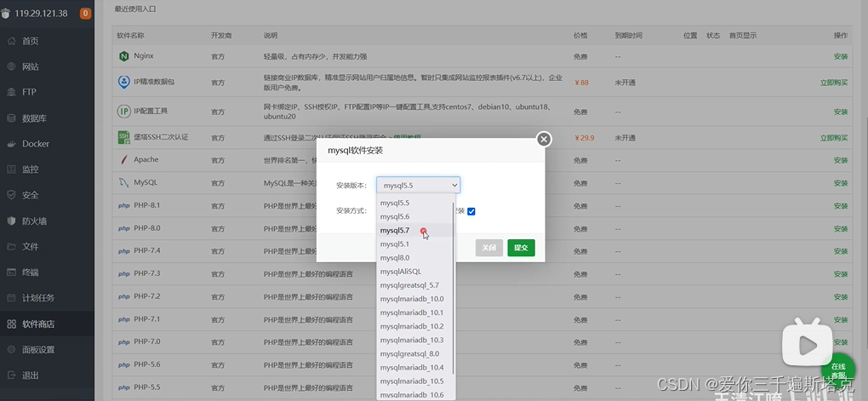Click the Apache feather icon

tap(123, 160)
